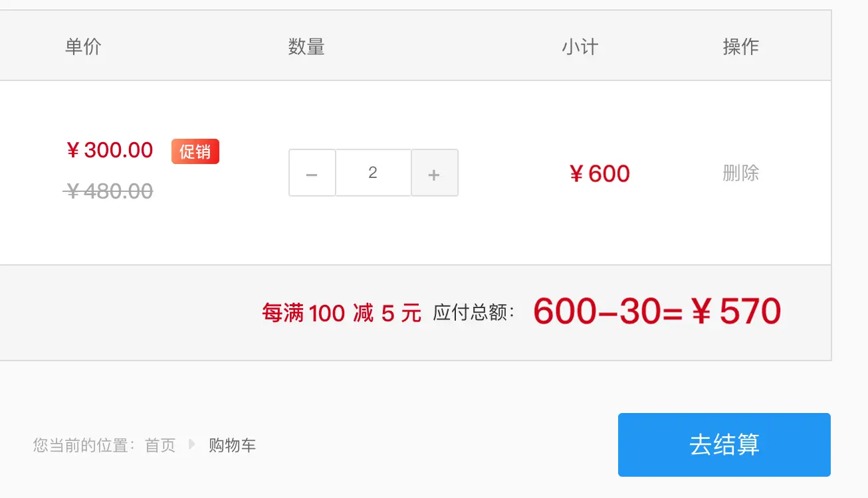Viewport: 868px width, 498px height.
Task: Delete the item via 删除 link
Action: pos(741,173)
